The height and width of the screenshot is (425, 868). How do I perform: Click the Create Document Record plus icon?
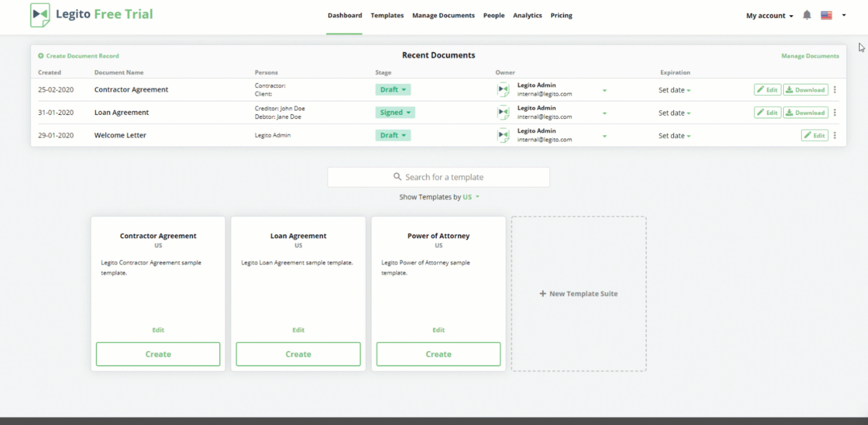[x=41, y=56]
